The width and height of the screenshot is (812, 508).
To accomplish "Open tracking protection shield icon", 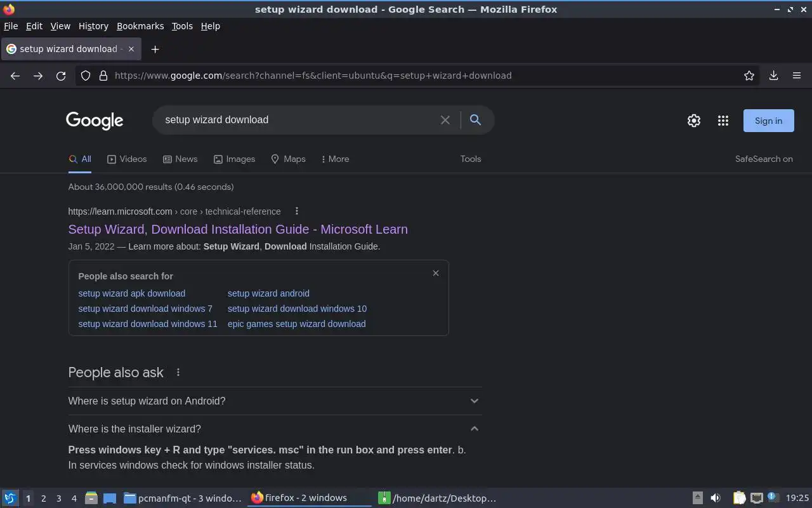I will (86, 76).
